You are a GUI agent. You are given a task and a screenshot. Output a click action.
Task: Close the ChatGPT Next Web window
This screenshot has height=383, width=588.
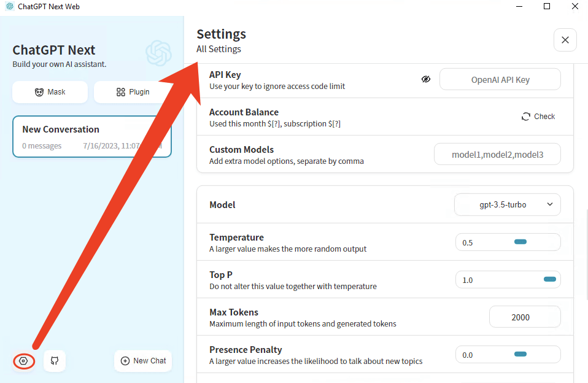(x=574, y=6)
